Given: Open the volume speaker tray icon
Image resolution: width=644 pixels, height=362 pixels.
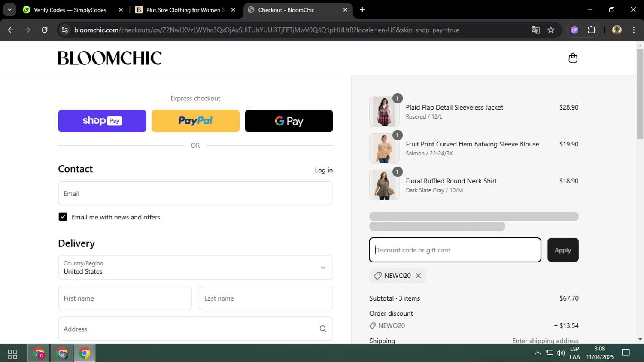Looking at the screenshot, I should pyautogui.click(x=561, y=353).
